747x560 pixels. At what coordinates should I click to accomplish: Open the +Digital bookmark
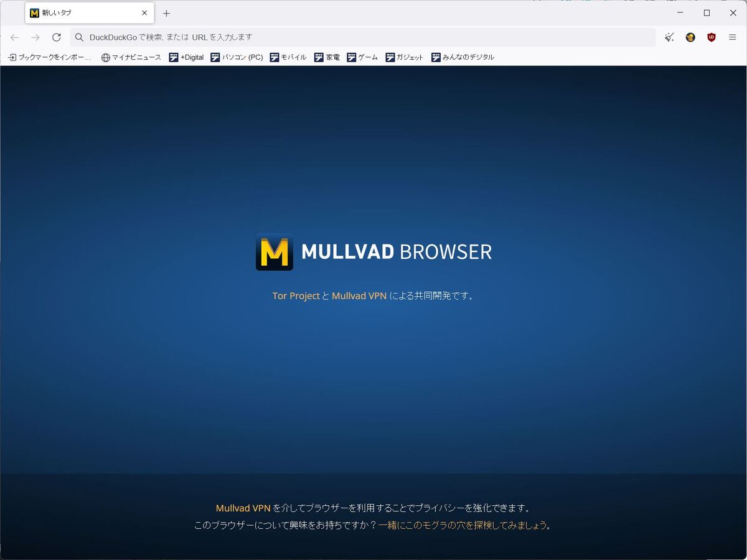[x=187, y=57]
